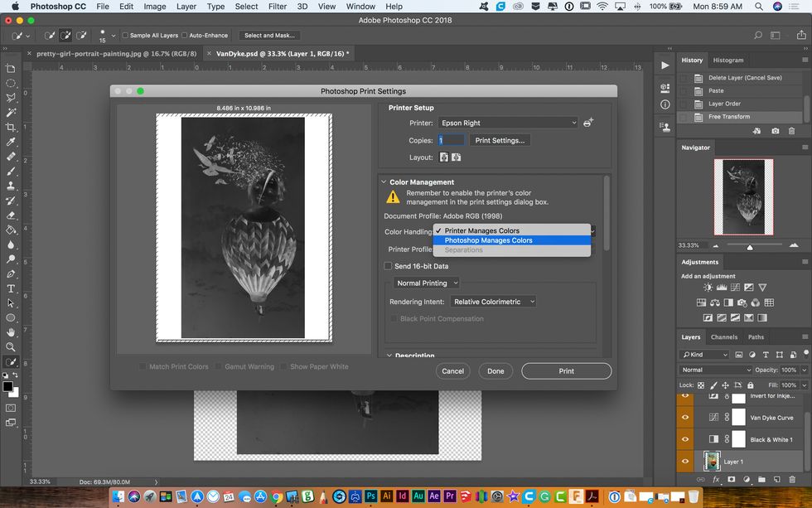Click the Add layer mask icon
812x508 pixels.
coord(732,479)
